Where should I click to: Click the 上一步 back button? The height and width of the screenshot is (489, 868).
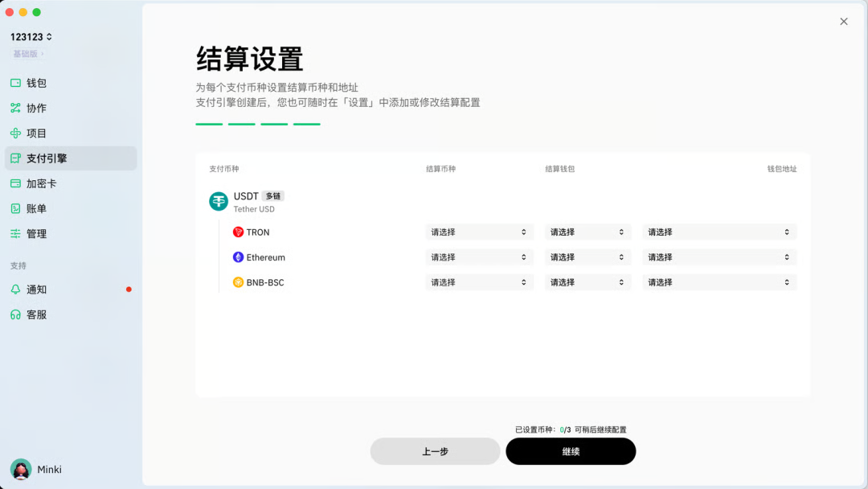(435, 451)
